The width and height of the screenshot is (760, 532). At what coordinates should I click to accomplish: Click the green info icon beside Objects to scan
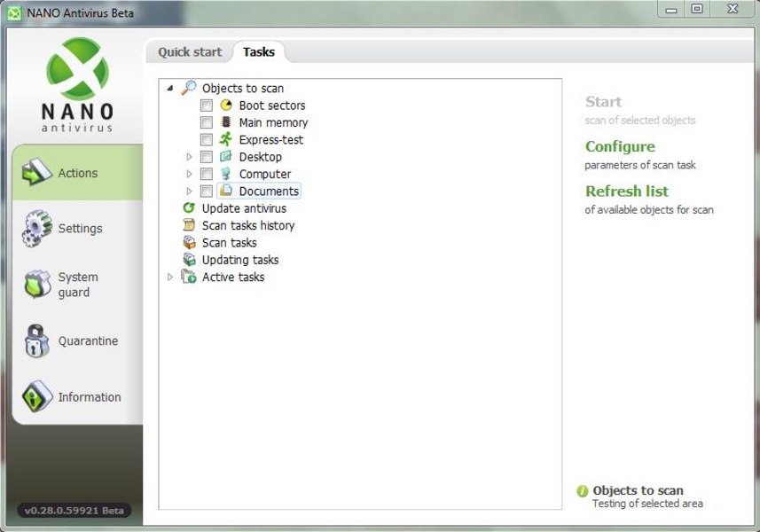(582, 491)
